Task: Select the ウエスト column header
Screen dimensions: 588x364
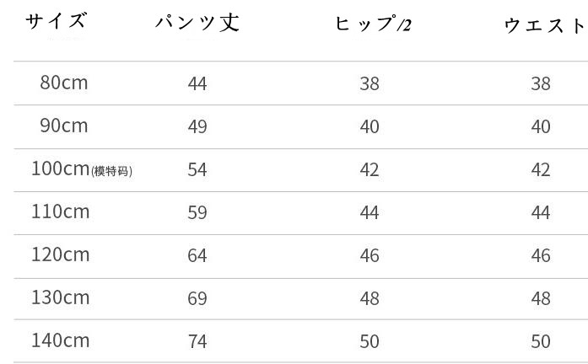Action: [x=544, y=25]
